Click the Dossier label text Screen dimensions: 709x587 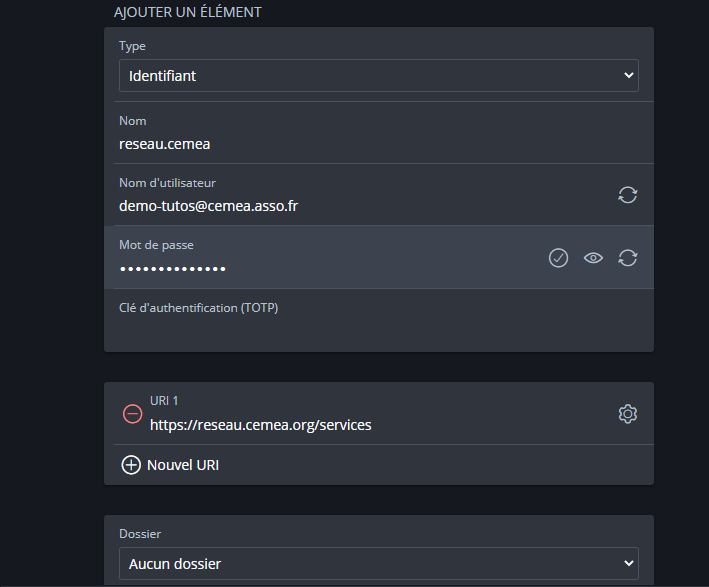tap(140, 535)
